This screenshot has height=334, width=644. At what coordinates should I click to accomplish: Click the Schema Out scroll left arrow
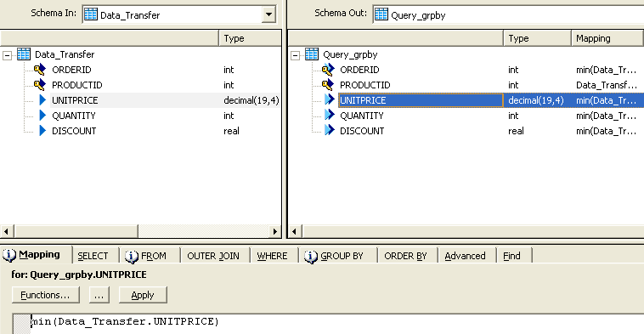tap(295, 231)
